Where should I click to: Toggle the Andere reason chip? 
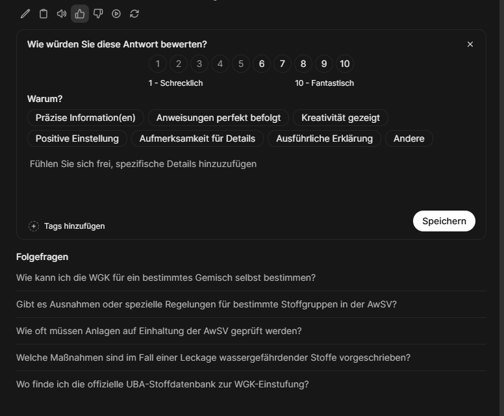(409, 139)
